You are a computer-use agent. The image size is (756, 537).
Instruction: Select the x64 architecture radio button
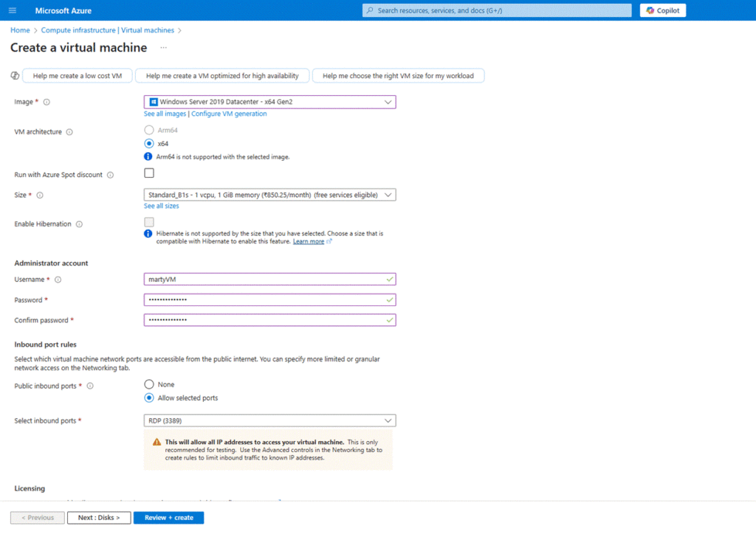coord(149,144)
